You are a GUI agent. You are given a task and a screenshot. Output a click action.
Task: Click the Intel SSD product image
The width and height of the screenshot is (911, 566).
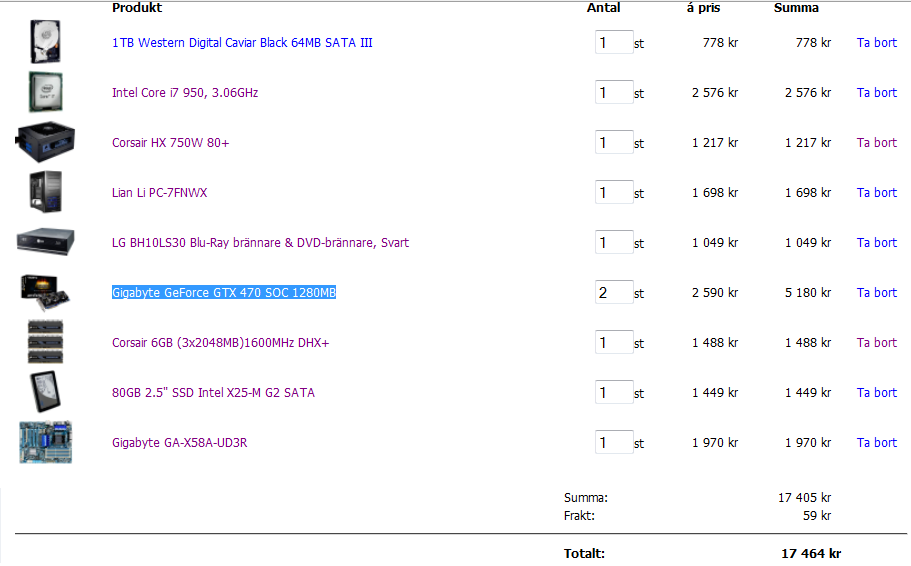[x=46, y=392]
